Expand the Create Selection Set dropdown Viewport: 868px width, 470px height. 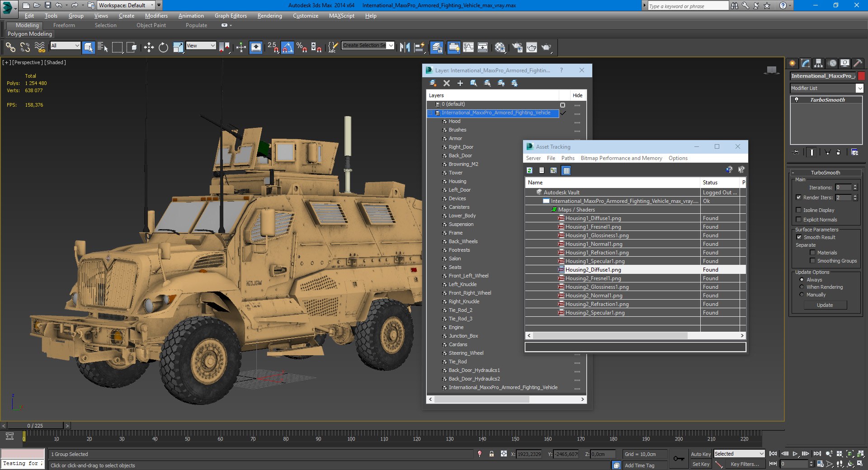click(391, 45)
